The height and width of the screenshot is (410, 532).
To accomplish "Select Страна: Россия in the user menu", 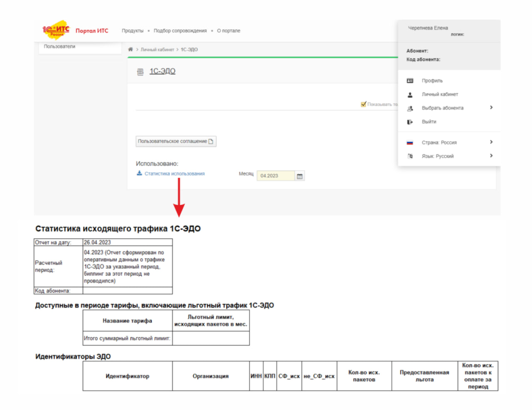I will pyautogui.click(x=440, y=143).
